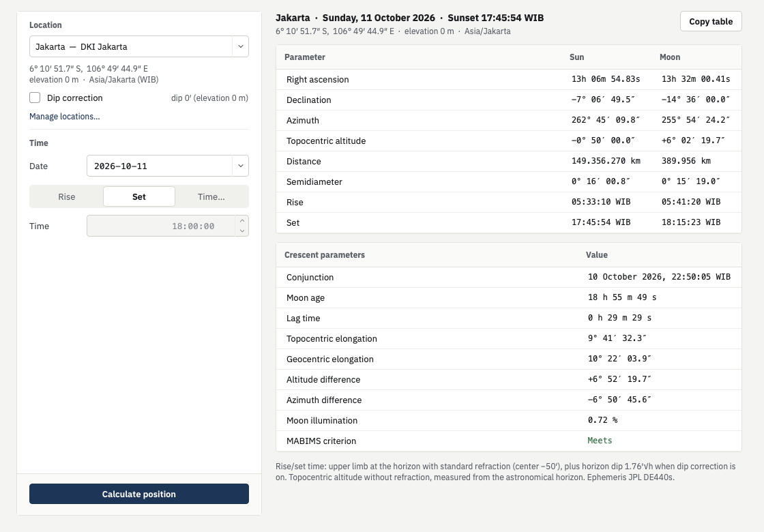Click the Calculate position button

[139, 494]
